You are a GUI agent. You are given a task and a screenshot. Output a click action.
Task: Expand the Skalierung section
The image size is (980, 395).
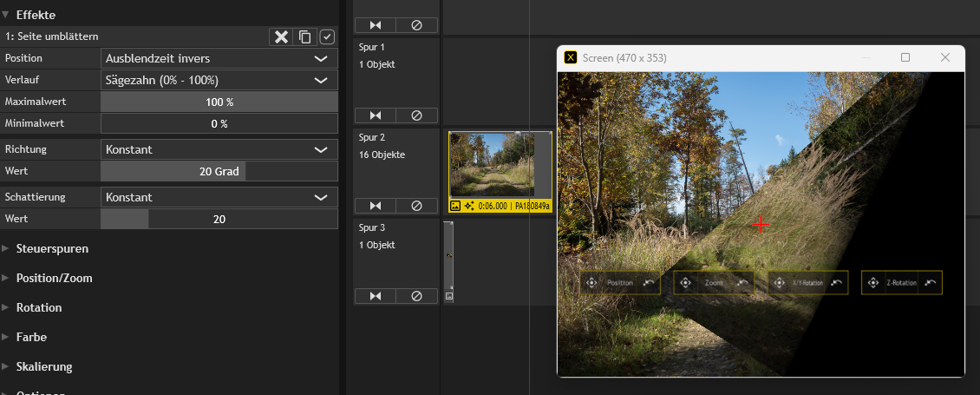(5, 366)
